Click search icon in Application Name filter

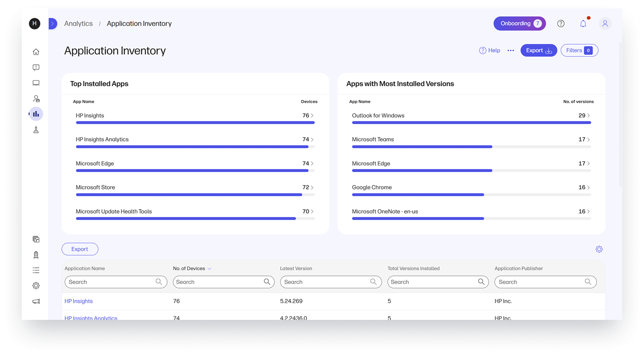[159, 282]
